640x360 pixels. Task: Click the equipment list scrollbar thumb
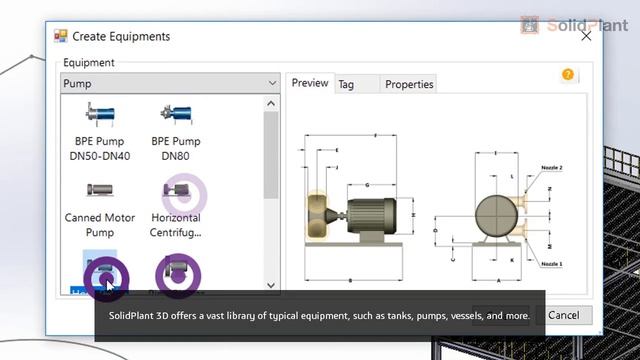pyautogui.click(x=271, y=155)
